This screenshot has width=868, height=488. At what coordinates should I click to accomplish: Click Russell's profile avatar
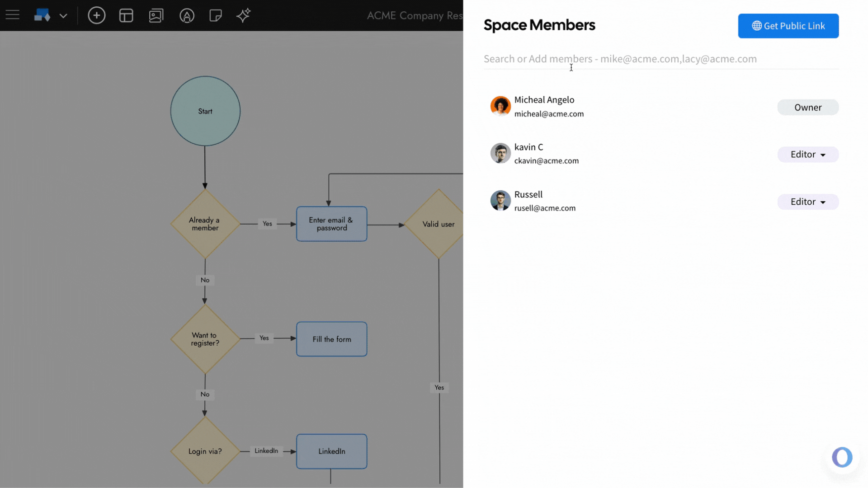click(500, 200)
